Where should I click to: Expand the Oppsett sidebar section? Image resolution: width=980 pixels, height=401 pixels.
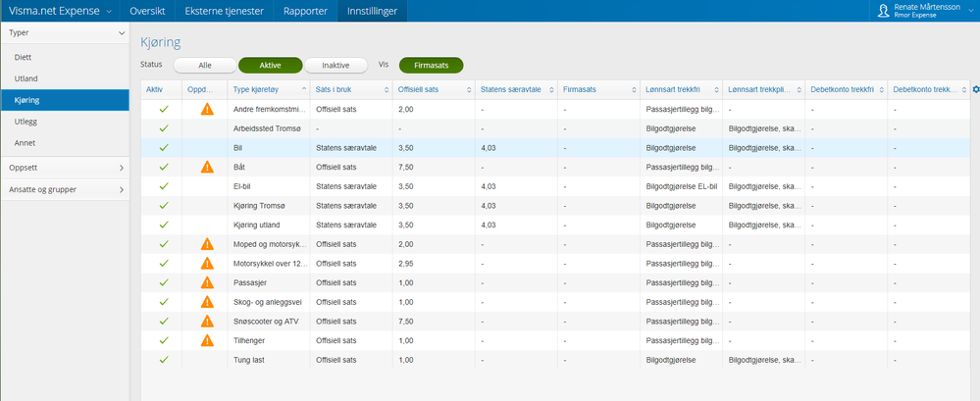(x=65, y=168)
